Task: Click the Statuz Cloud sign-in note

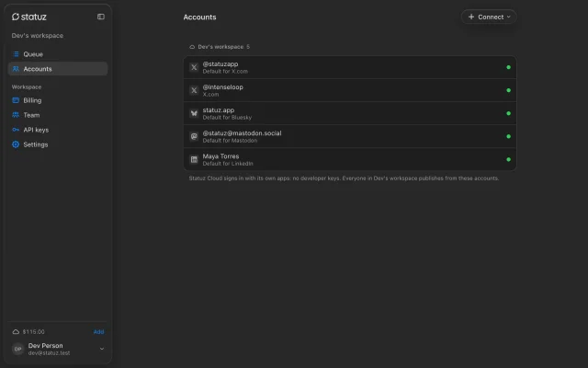Action: [344, 178]
